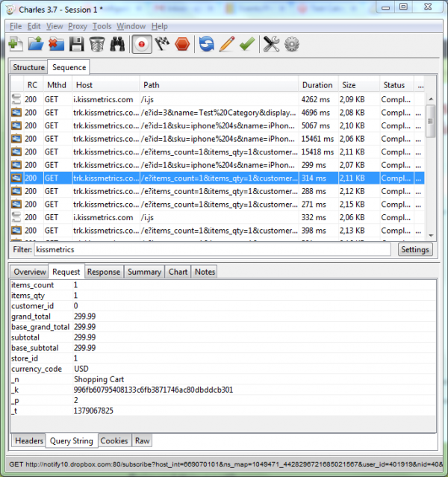Switch to the Structure tab
The width and height of the screenshot is (448, 477).
pyautogui.click(x=28, y=67)
